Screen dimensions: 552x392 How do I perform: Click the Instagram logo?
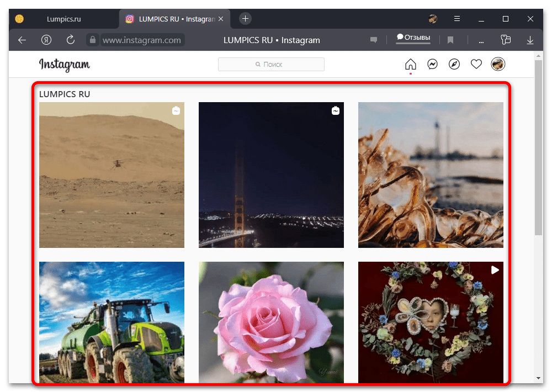[x=64, y=65]
